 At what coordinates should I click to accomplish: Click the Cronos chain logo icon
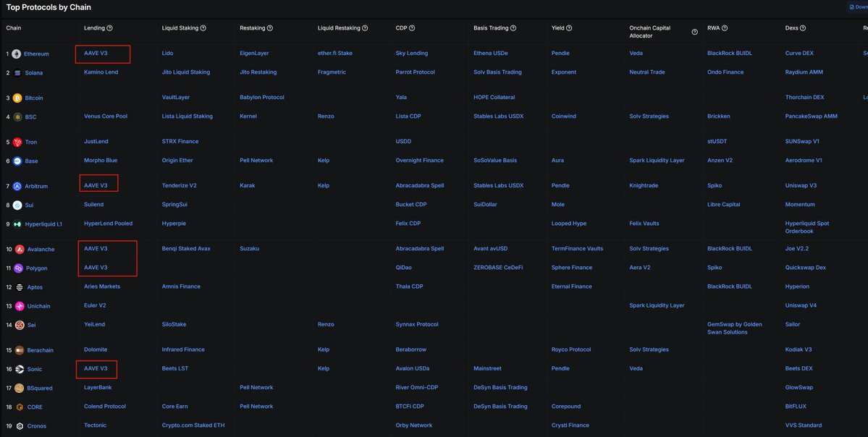[x=20, y=426]
